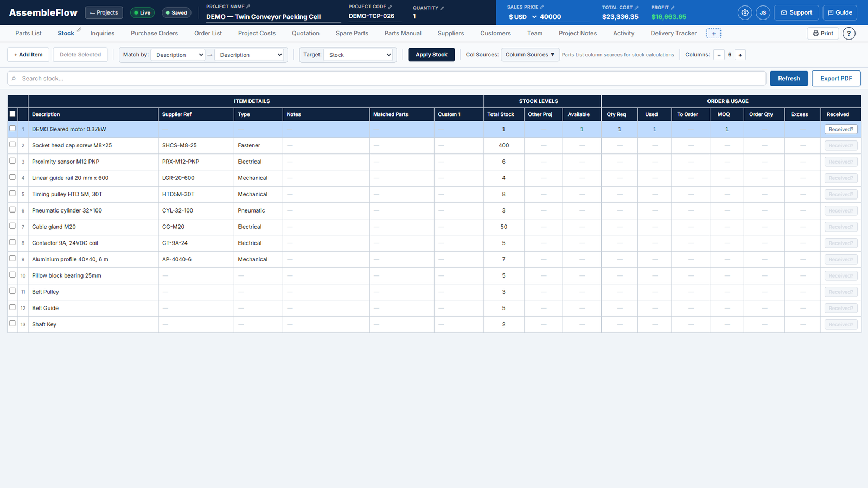Open the Order List tab

[208, 34]
